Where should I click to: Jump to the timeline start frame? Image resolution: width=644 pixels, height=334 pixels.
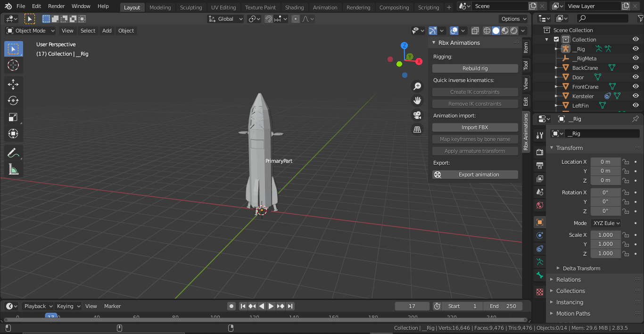(x=243, y=306)
